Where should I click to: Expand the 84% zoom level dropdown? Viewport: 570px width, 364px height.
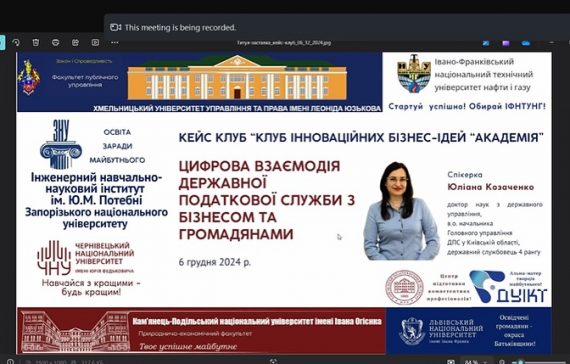pyautogui.click(x=476, y=362)
